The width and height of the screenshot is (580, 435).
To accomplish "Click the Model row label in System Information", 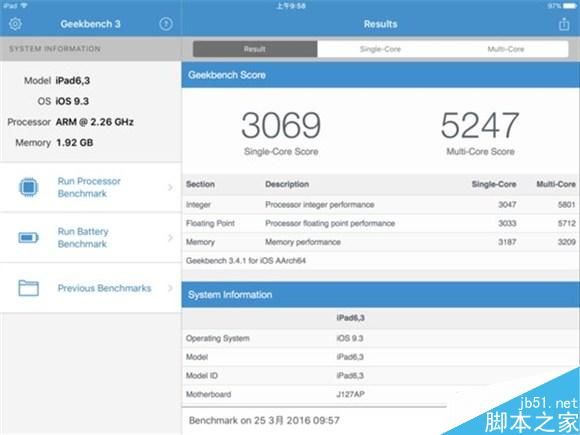I will tap(197, 357).
